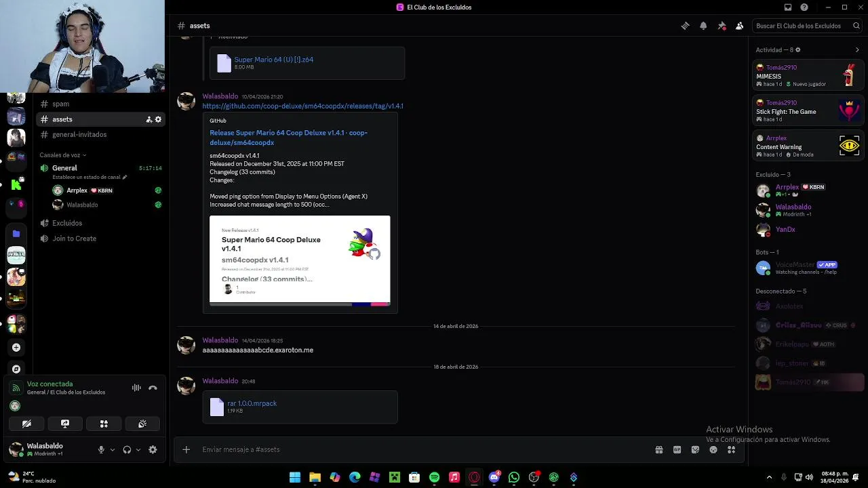868x488 pixels.
Task: Expand the Actividad panel arrow
Action: coord(857,49)
